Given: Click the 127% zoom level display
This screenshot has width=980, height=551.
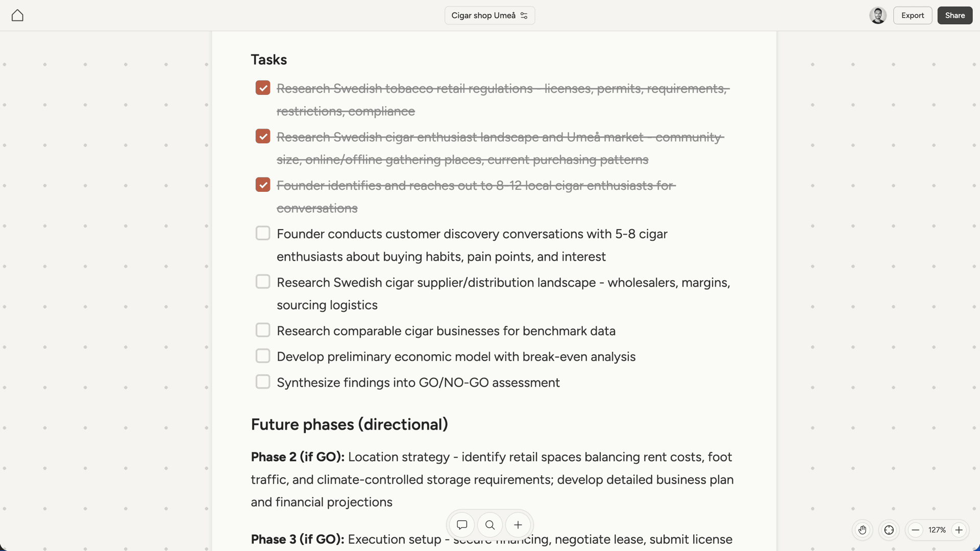Looking at the screenshot, I should click(x=937, y=530).
